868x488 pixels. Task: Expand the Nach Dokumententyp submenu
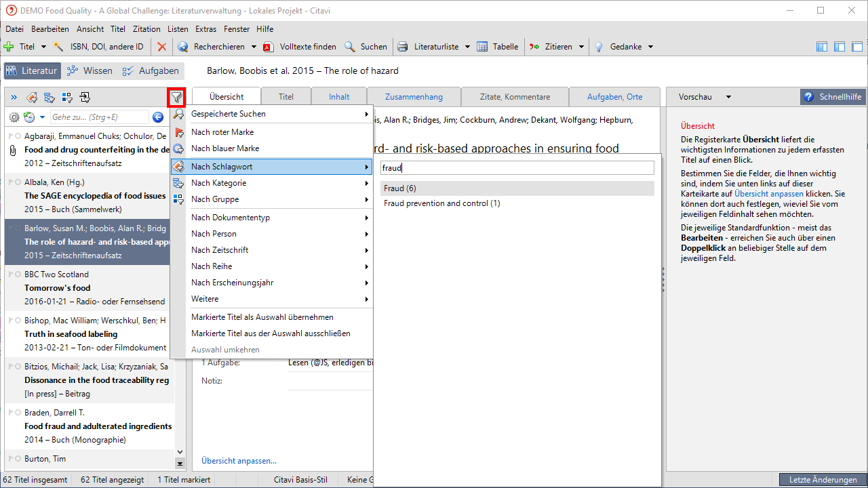(367, 218)
